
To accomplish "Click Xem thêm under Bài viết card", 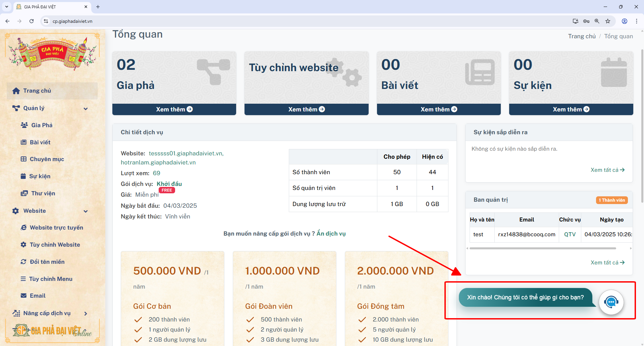I will coord(438,109).
